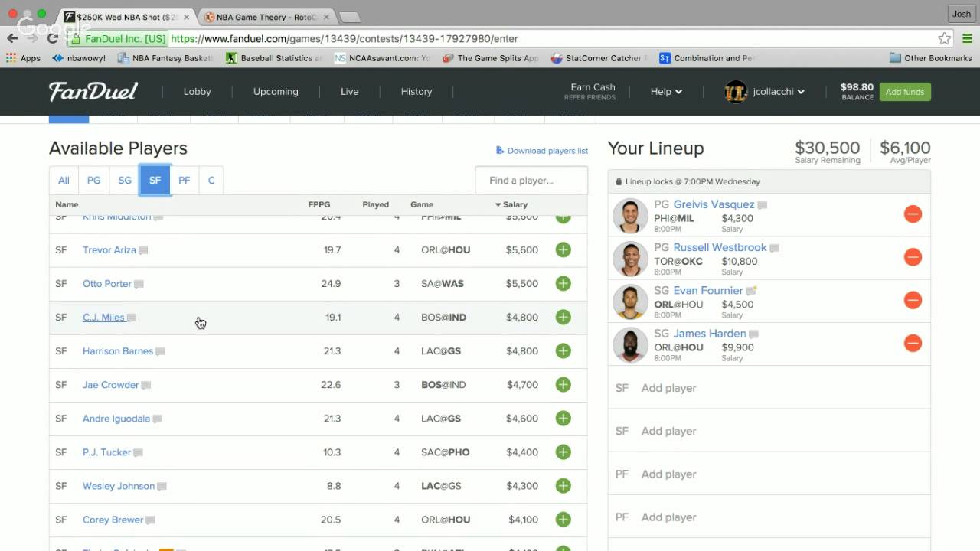This screenshot has width=980, height=551.
Task: Sort players by Salary column
Action: coord(511,204)
